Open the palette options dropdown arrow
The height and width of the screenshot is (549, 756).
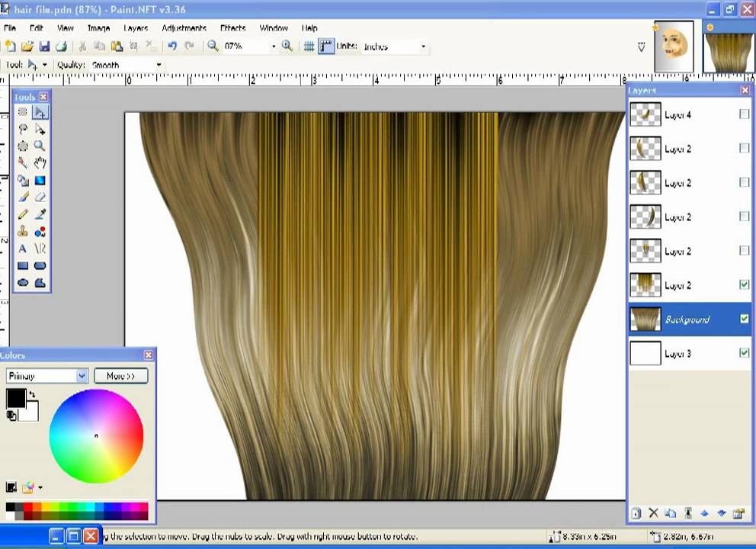40,488
